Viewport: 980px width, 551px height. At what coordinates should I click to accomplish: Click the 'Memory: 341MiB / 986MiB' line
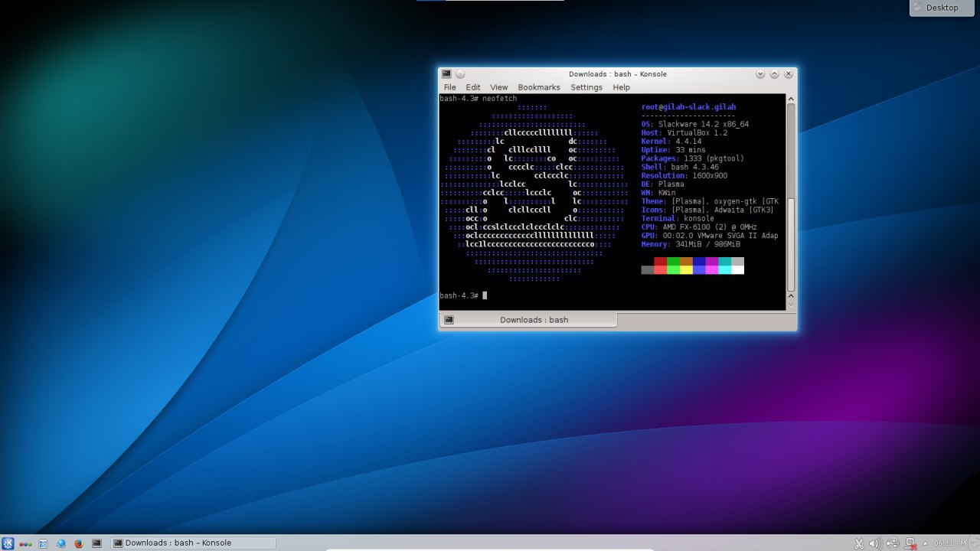click(691, 244)
